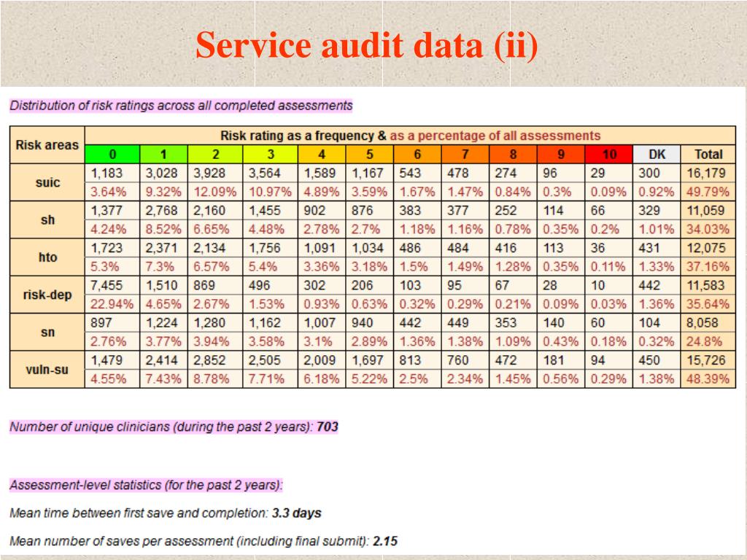Click the 'Total' column header
Screen dimensions: 747x560
pos(708,155)
